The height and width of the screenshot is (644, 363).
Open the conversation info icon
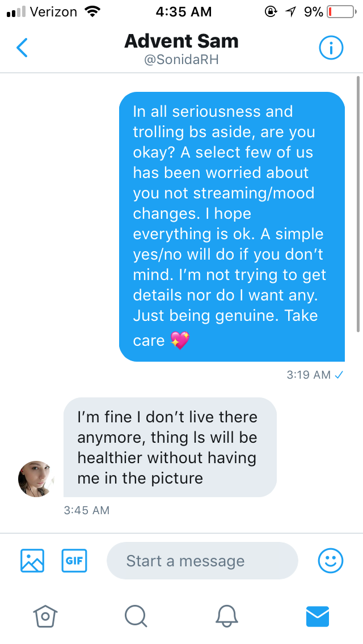click(x=331, y=48)
